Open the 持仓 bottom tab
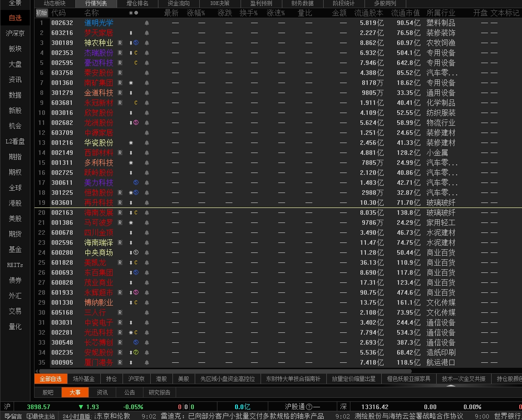This screenshot has width=522, height=420. (111, 379)
